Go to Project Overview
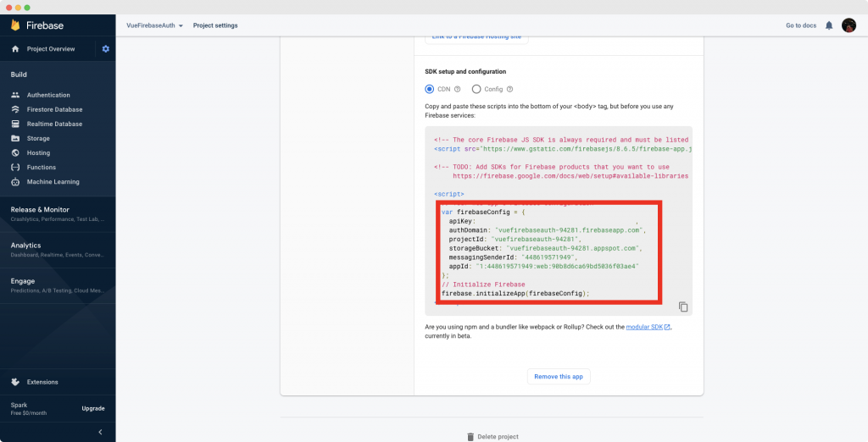Viewport: 868px width, 442px height. [51, 48]
